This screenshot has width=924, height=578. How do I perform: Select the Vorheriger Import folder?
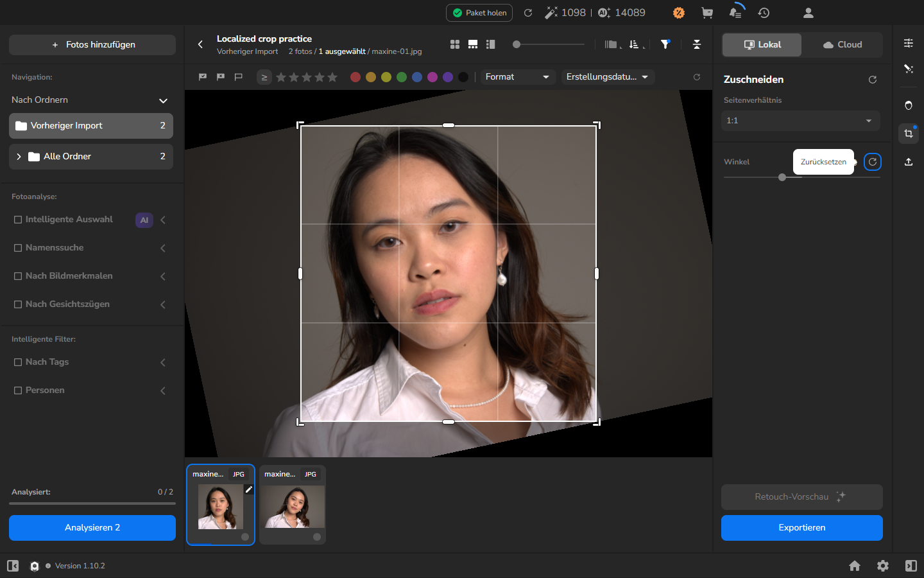[x=91, y=126]
